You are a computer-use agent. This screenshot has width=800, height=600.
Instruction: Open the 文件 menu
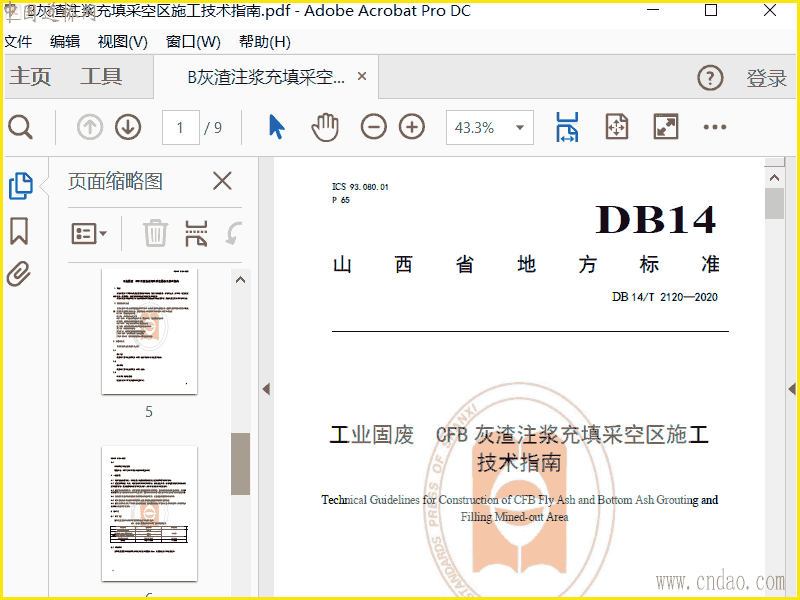pyautogui.click(x=18, y=41)
